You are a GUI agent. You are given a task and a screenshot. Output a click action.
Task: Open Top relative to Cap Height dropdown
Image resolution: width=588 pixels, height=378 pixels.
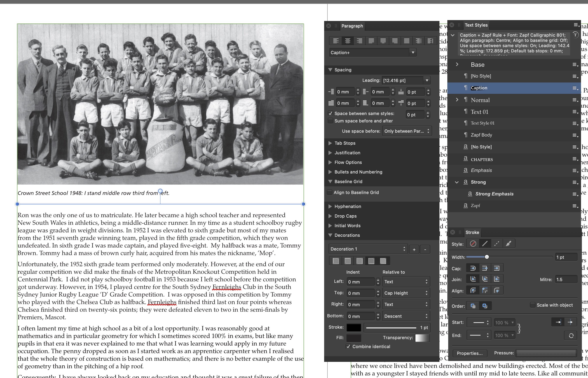[x=406, y=293]
